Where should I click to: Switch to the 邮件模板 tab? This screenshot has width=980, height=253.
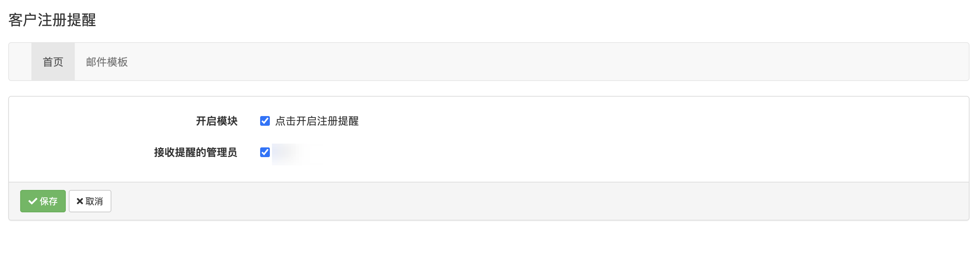click(x=107, y=62)
